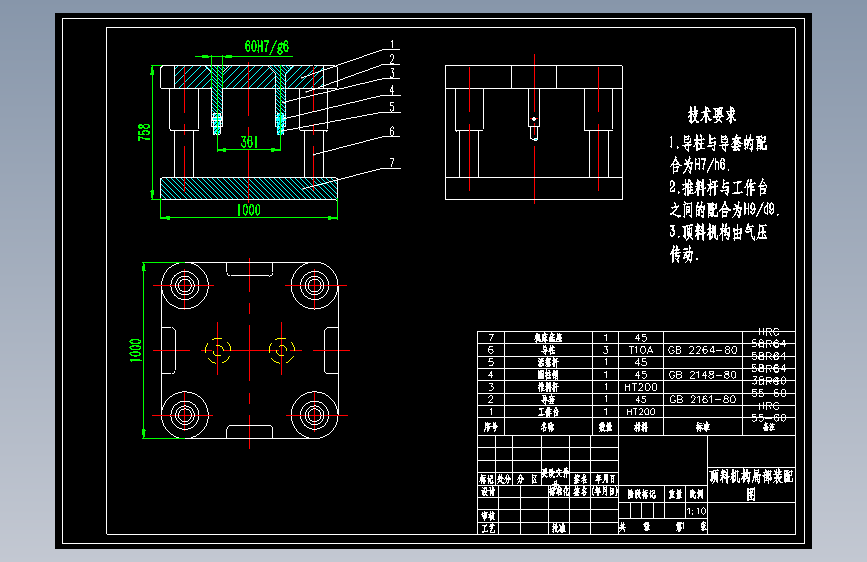Viewport: 867px width, 562px height.
Task: Click the 60H7/g6 fit dimension label
Action: click(x=267, y=46)
